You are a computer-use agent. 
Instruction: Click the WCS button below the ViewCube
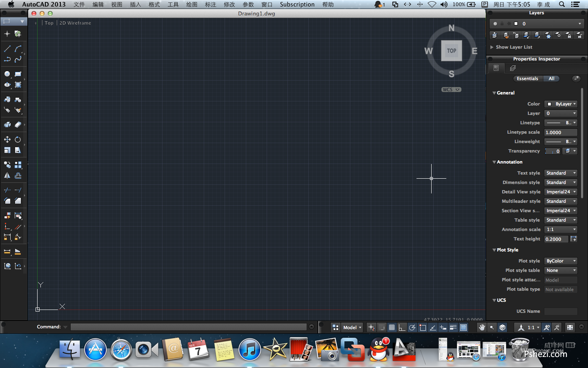[x=451, y=90]
